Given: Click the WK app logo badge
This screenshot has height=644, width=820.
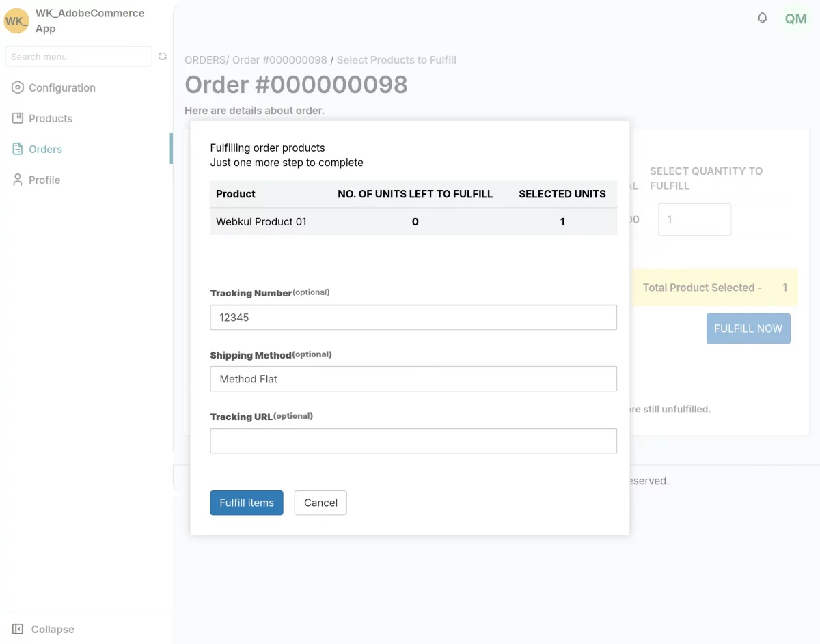Looking at the screenshot, I should coord(16,21).
